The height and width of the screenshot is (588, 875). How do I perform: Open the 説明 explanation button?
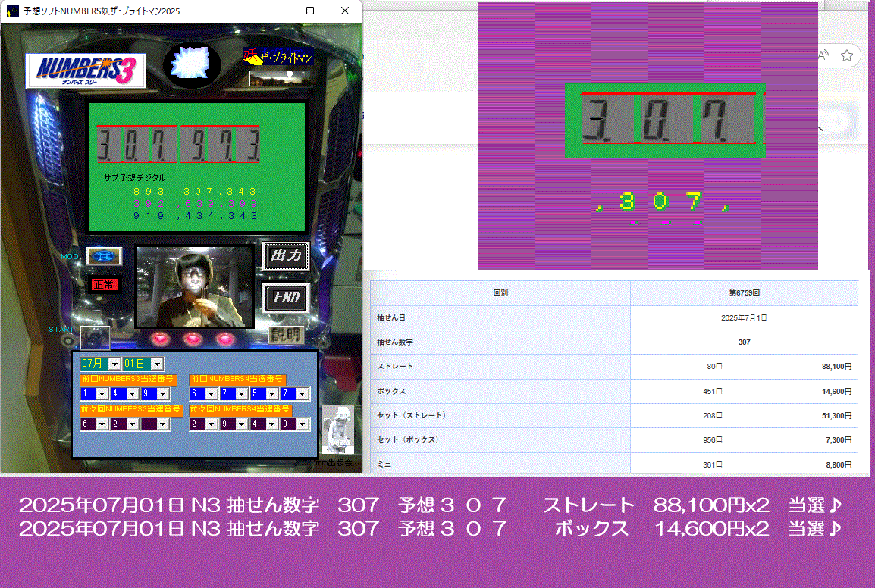(x=286, y=335)
